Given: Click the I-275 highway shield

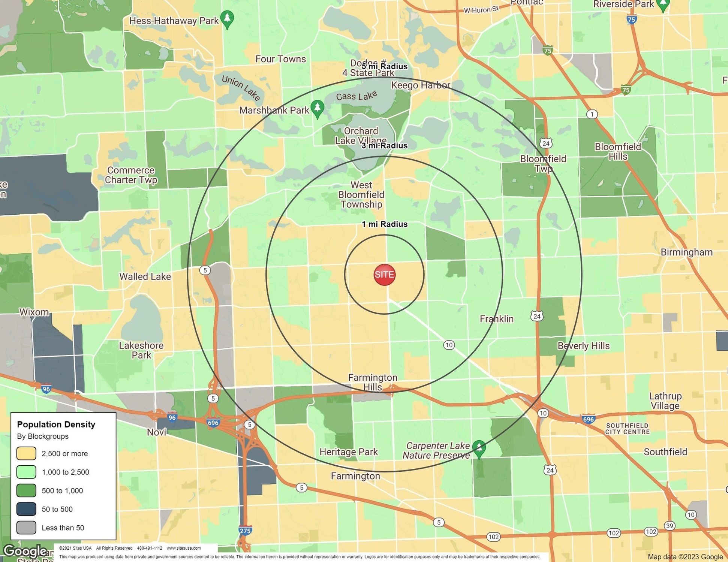Looking at the screenshot, I should click(x=245, y=531).
